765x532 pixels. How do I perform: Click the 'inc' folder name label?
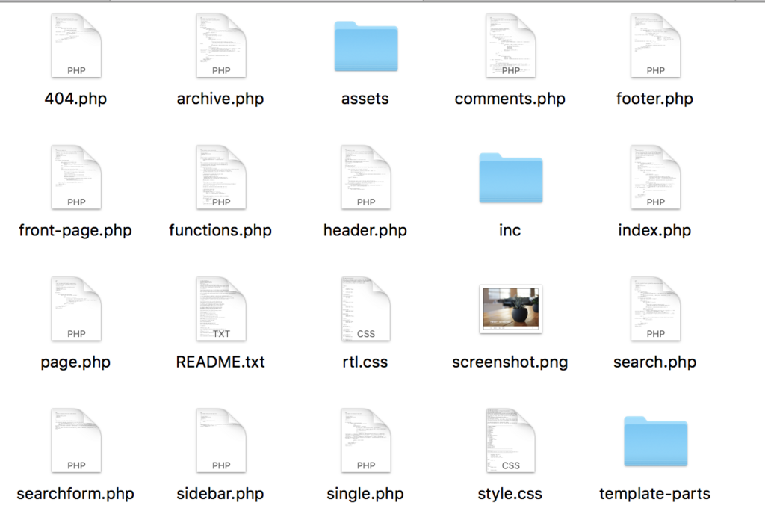pyautogui.click(x=510, y=231)
